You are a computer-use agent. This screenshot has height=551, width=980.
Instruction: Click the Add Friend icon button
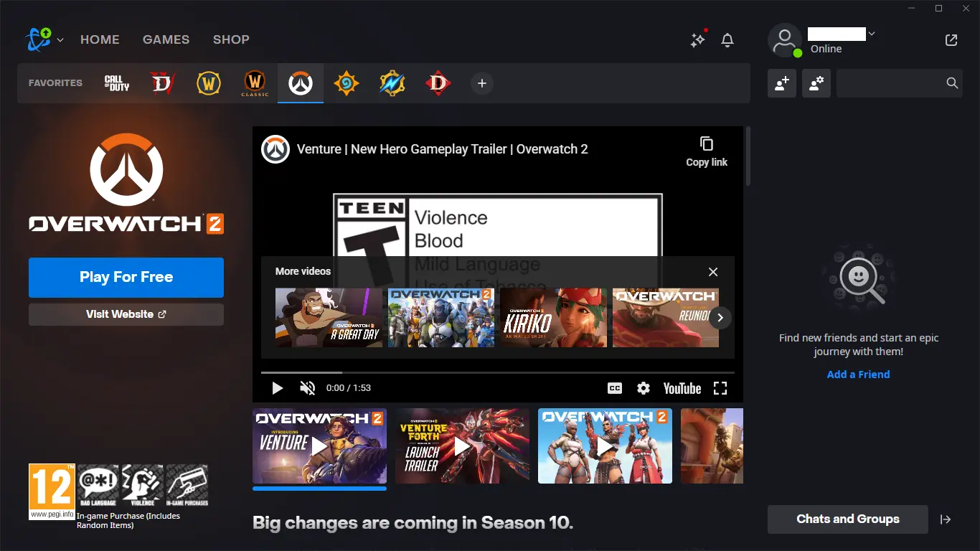pos(782,83)
